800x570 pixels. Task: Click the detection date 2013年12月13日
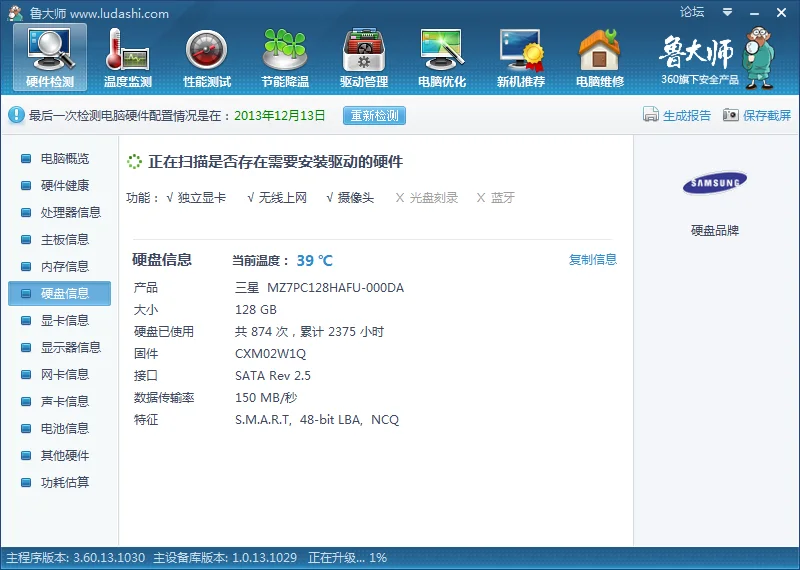(280, 115)
